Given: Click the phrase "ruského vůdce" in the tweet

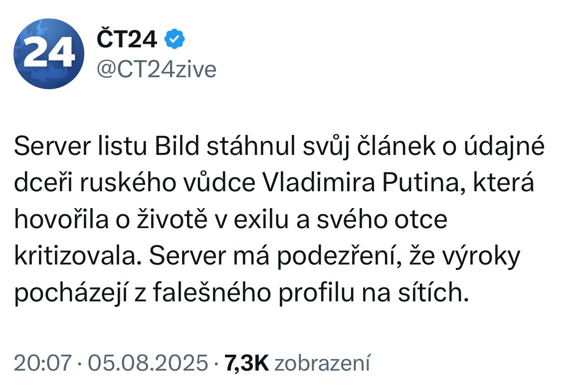Looking at the screenshot, I should [x=166, y=184].
